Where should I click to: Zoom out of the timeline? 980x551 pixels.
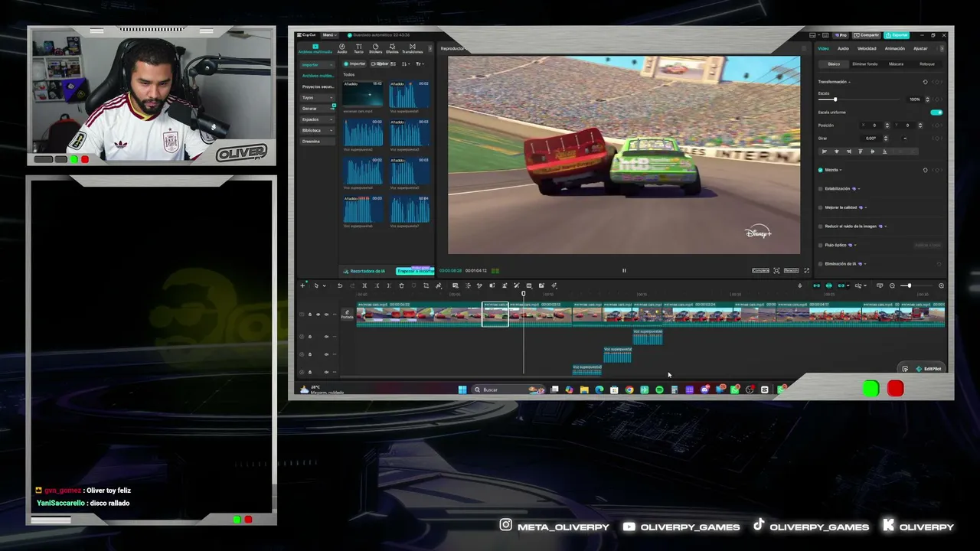[x=892, y=285]
